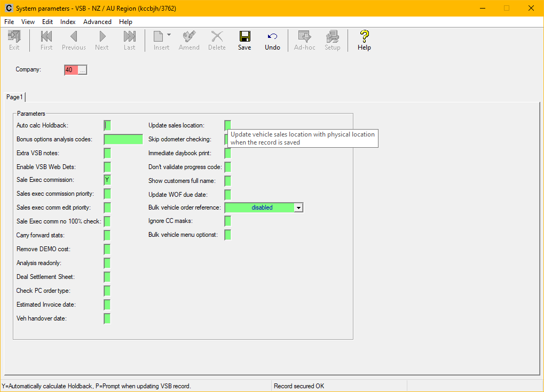
Task: Open the Index menu
Action: click(68, 22)
